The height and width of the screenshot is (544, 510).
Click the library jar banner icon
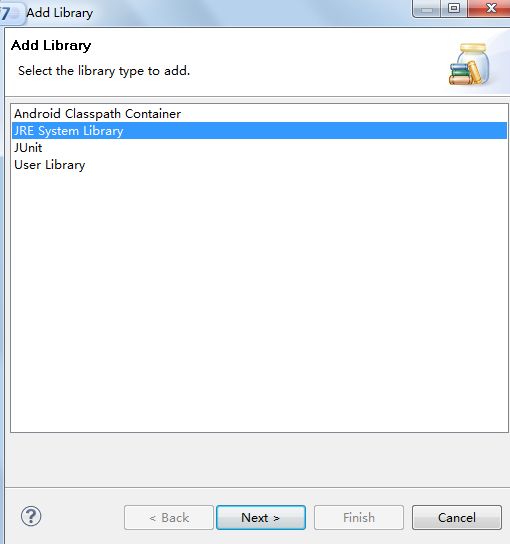[x=469, y=64]
